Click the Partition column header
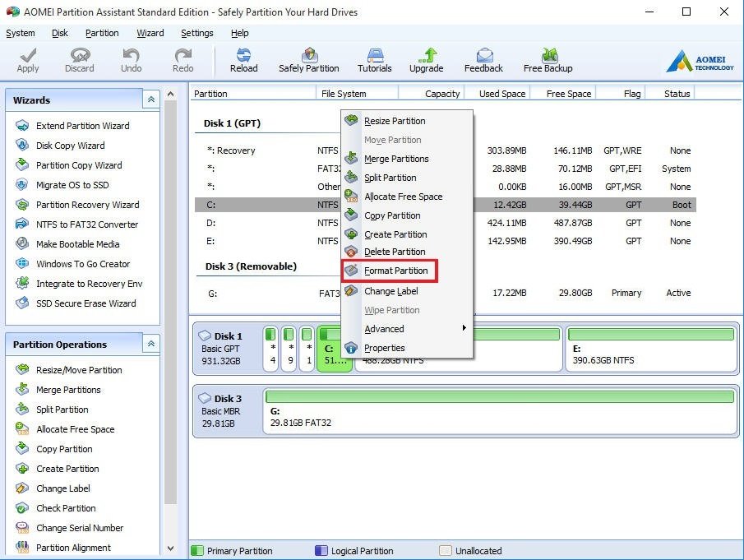This screenshot has height=560, width=744. tap(253, 94)
